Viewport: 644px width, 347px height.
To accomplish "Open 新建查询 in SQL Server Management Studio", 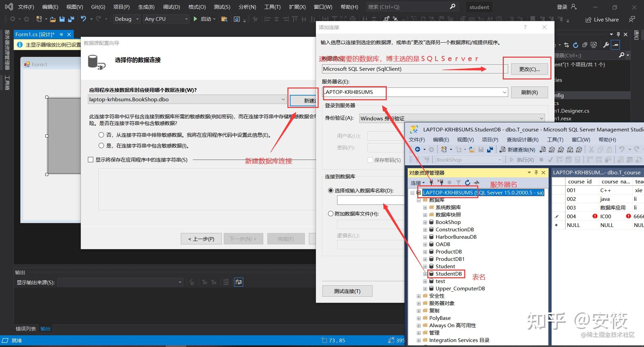I will click(x=518, y=150).
